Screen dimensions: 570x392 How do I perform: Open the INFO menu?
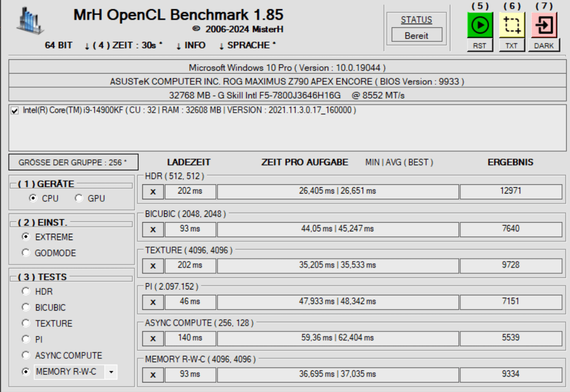pyautogui.click(x=191, y=45)
